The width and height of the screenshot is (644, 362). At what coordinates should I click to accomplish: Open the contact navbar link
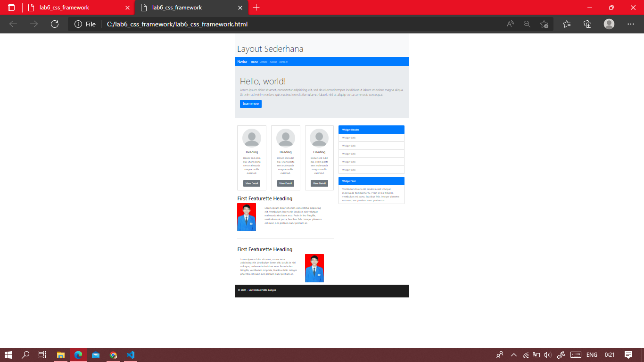(283, 62)
